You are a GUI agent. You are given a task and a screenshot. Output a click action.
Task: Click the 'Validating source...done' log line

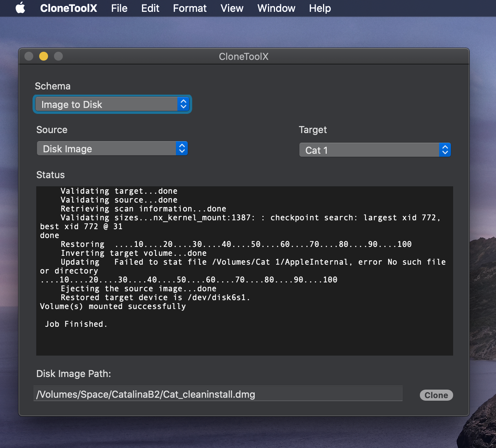(119, 200)
